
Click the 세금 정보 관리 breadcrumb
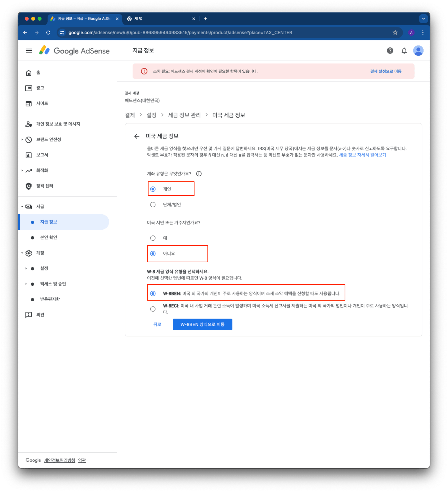coord(184,115)
